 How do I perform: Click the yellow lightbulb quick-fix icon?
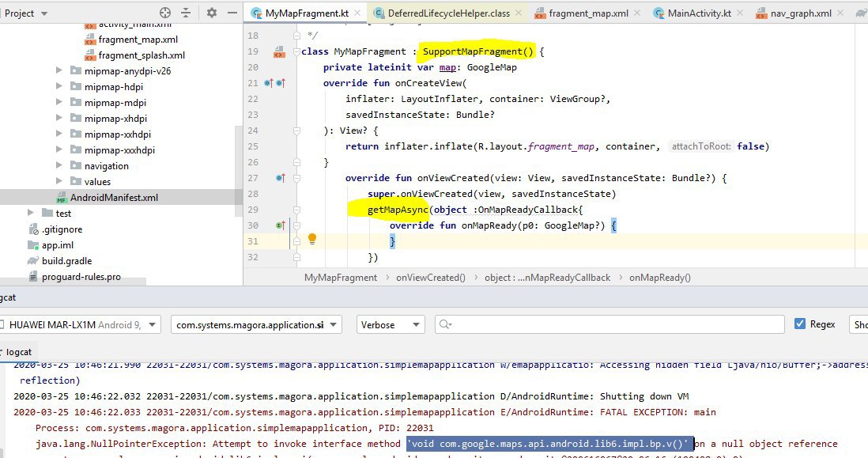(312, 239)
